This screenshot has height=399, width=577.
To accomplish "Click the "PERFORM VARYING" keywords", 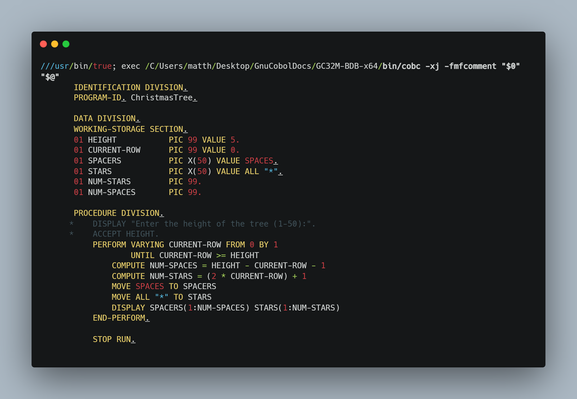I will point(128,245).
